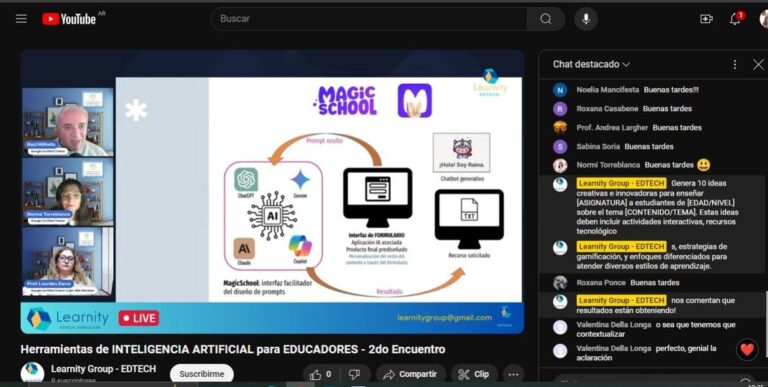
Task: Open the YouTube hamburger guide menu
Action: pyautogui.click(x=21, y=19)
